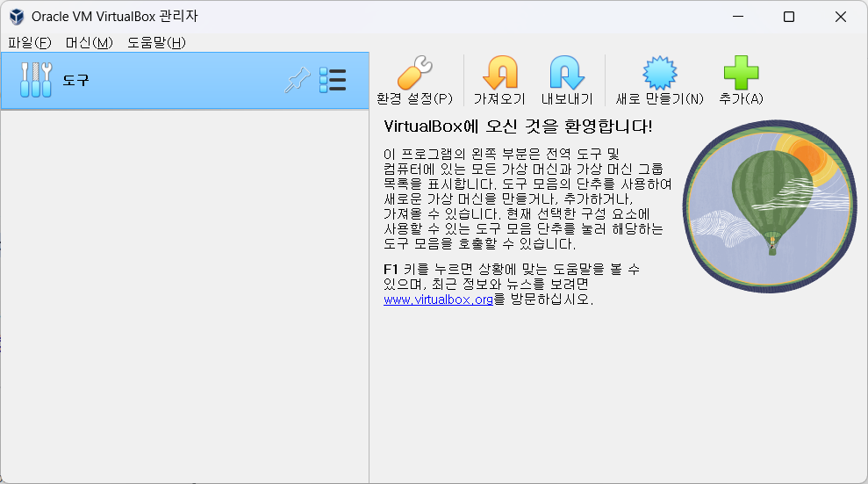Select the 도구 tools item
The width and height of the screenshot is (868, 484).
click(185, 80)
